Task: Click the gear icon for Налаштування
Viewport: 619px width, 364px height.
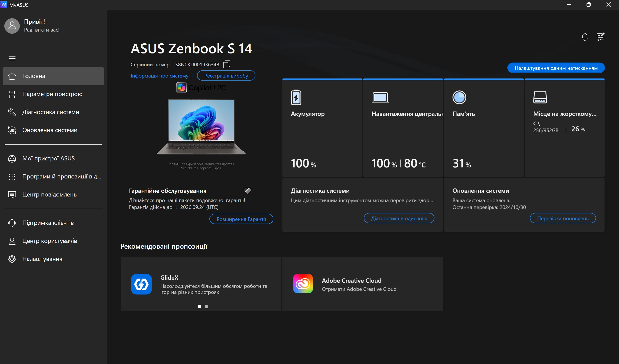Action: [12, 259]
